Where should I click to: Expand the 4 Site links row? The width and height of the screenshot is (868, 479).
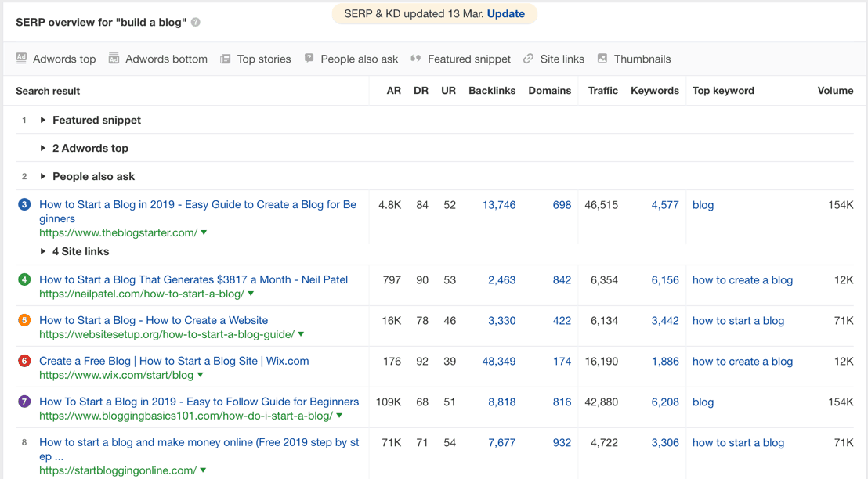point(42,252)
